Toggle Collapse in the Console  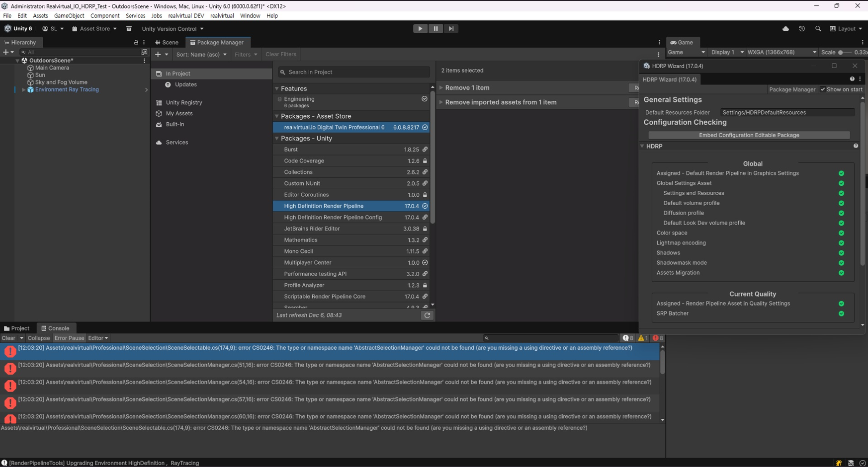(x=38, y=338)
